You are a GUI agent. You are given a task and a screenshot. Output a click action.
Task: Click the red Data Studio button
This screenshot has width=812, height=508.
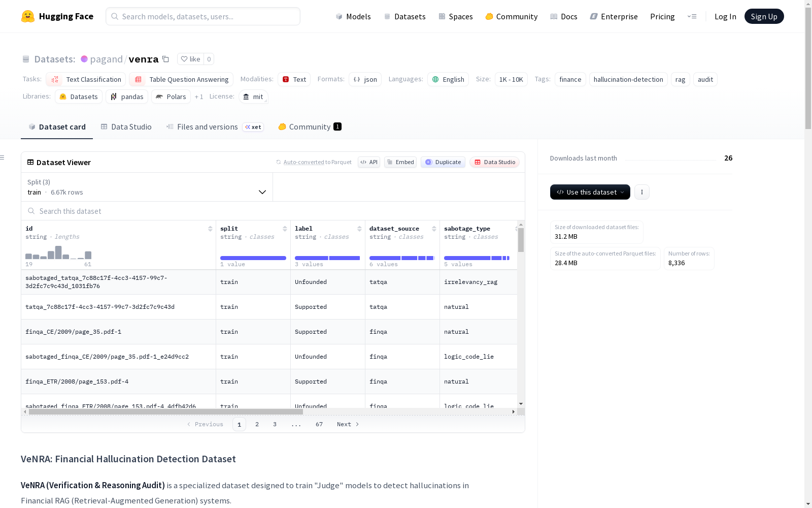[495, 162]
